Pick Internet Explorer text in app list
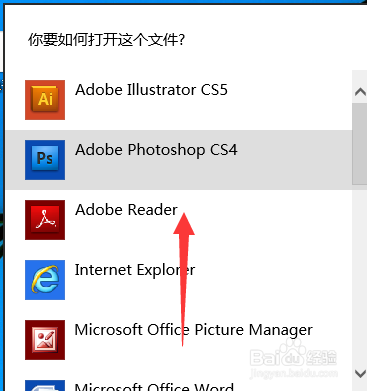367x391 pixels. point(135,270)
